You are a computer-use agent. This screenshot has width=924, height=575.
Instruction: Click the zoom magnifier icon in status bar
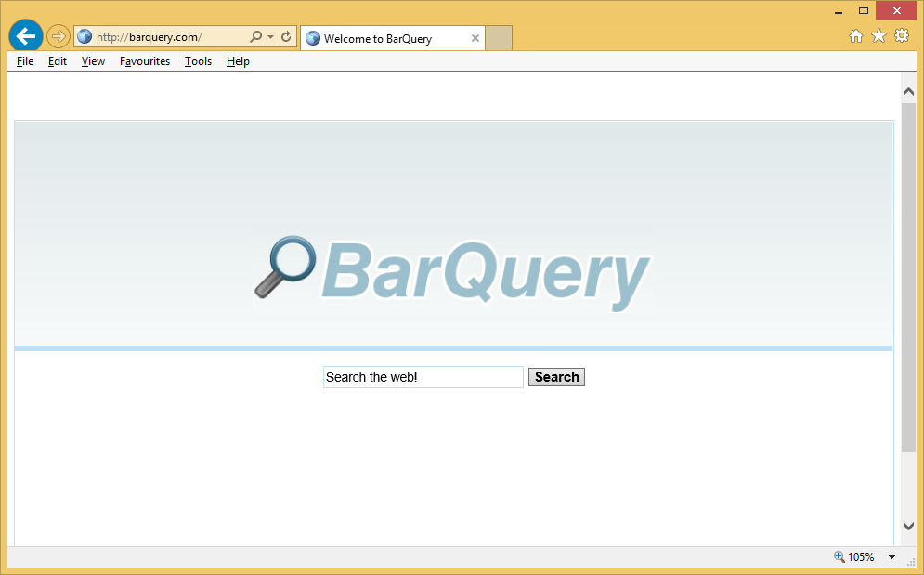(x=839, y=556)
